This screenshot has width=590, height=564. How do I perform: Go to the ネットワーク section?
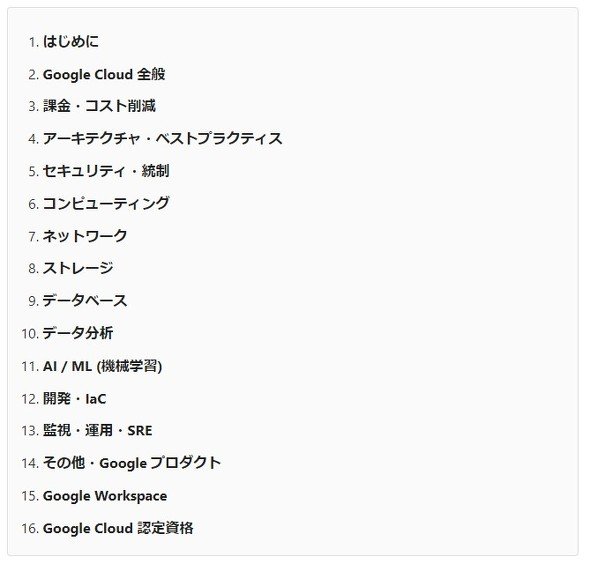85,236
